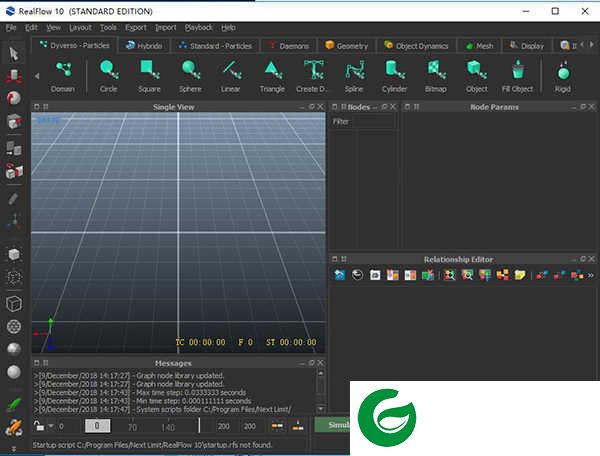Open the Layout menu
This screenshot has width=600, height=456.
point(80,28)
